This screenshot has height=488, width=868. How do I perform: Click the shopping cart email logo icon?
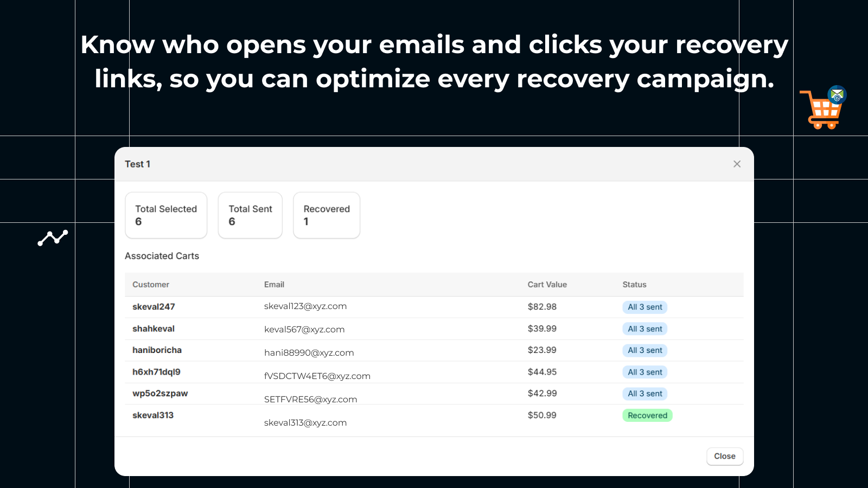pyautogui.click(x=824, y=107)
